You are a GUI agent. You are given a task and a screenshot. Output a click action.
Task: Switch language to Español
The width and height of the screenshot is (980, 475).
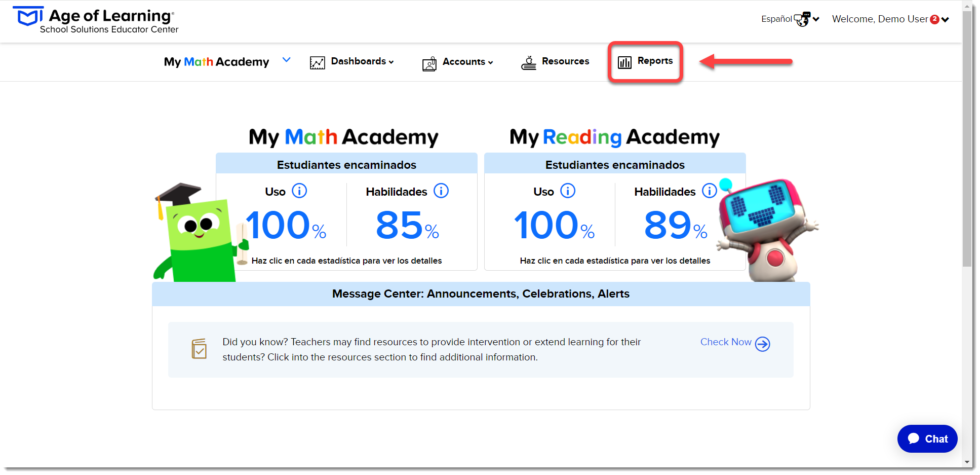click(776, 19)
